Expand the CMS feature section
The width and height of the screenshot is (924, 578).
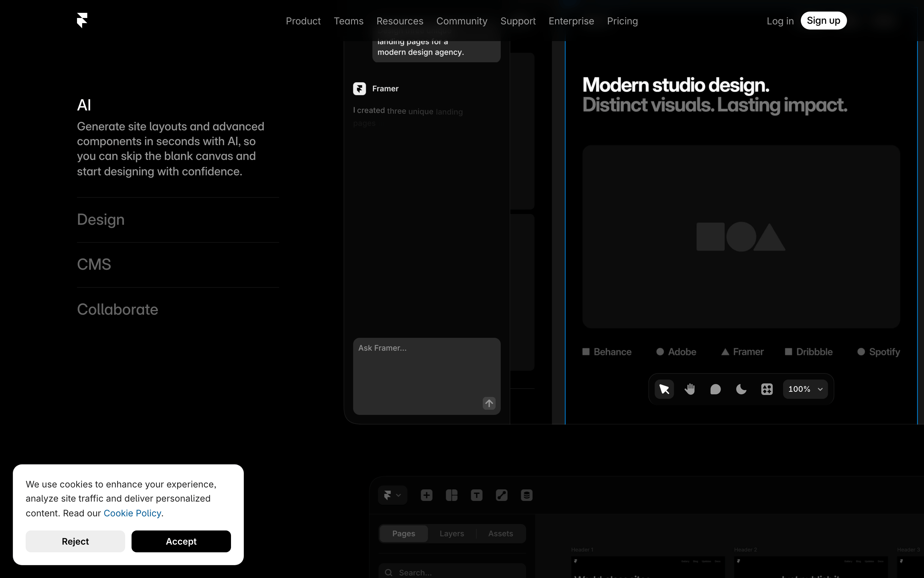pos(94,265)
